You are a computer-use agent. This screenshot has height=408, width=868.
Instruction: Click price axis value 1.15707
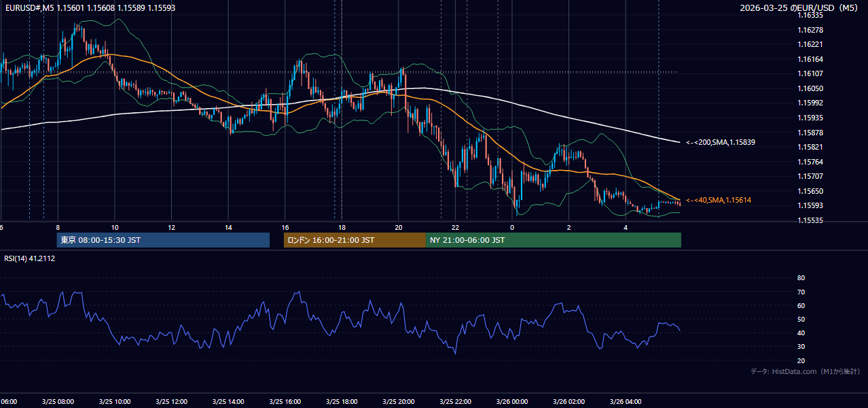point(810,176)
